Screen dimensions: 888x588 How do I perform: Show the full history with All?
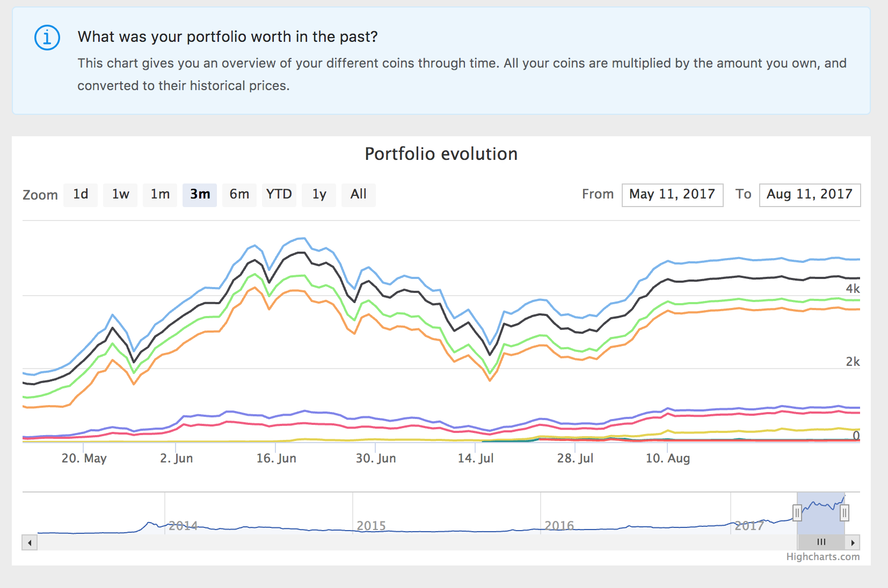pos(359,195)
